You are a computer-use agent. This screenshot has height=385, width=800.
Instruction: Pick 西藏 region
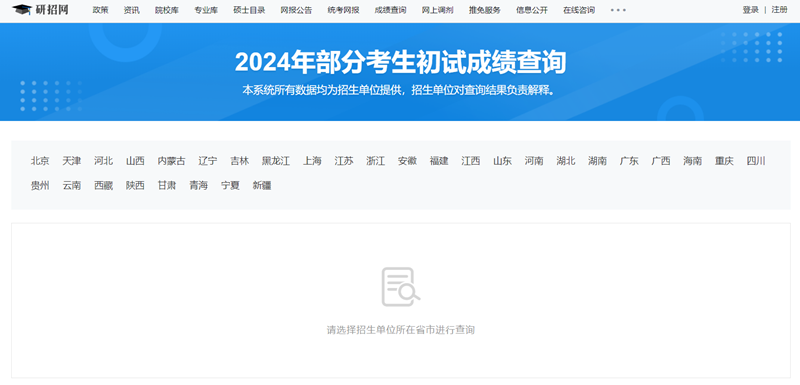pyautogui.click(x=104, y=186)
